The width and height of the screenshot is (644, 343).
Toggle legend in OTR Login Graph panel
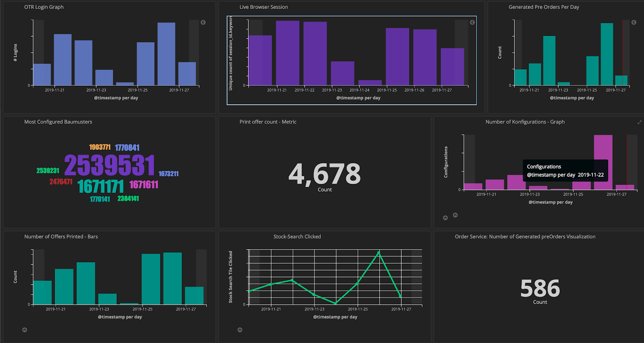click(x=203, y=23)
